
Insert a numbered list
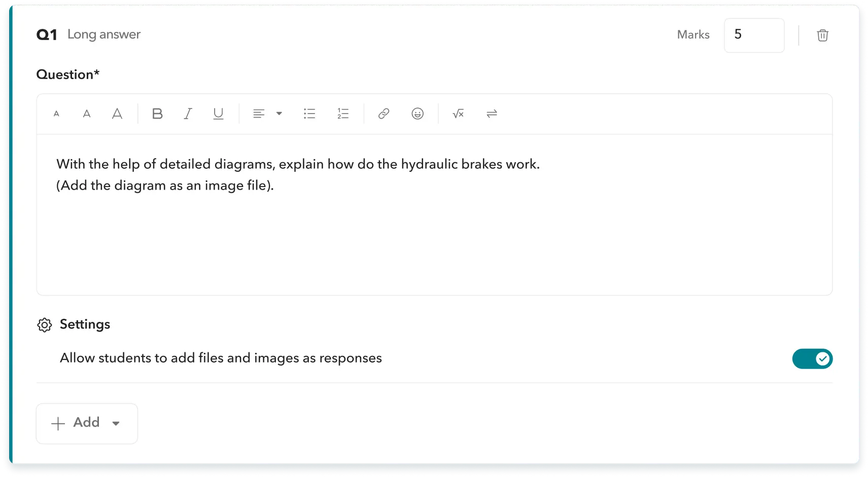(343, 114)
